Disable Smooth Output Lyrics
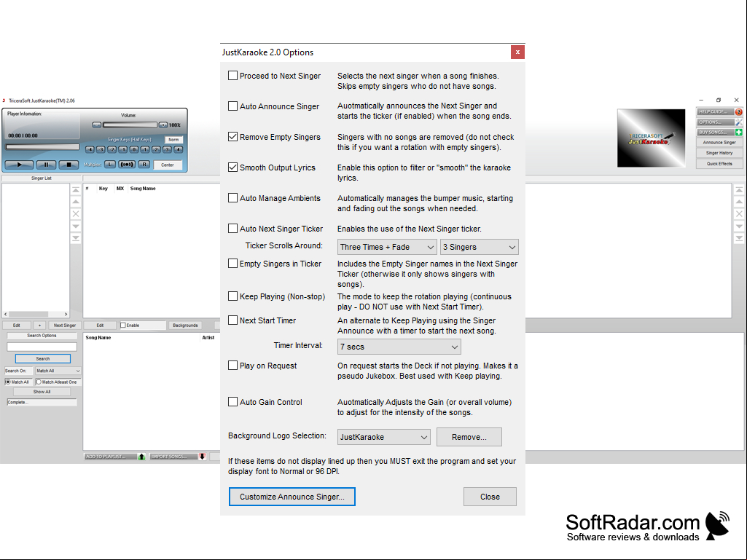Viewport: 747px width, 560px height. tap(233, 167)
